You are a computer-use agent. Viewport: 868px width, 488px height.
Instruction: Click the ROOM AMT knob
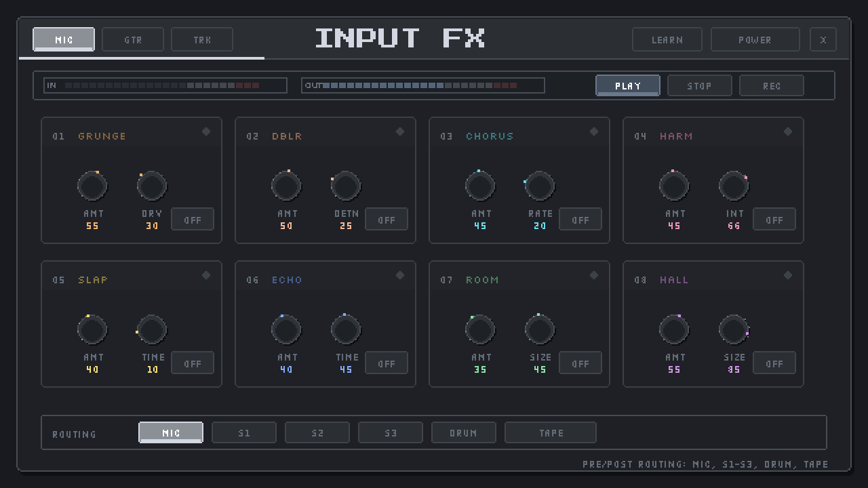pyautogui.click(x=480, y=329)
